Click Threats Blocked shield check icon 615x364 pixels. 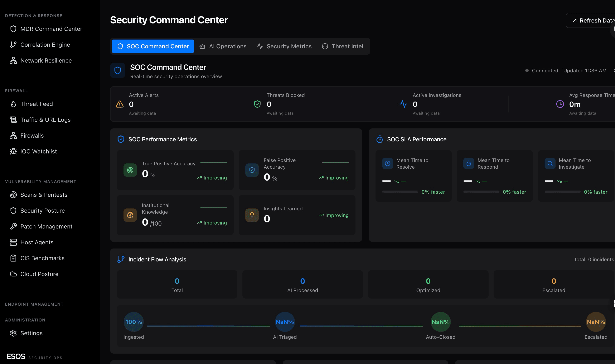click(257, 104)
